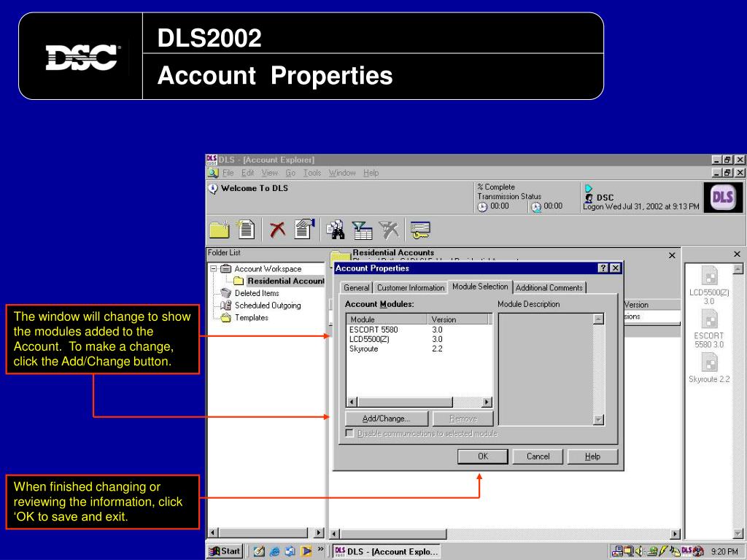
Task: Select Skyroute in module list
Action: coord(363,349)
